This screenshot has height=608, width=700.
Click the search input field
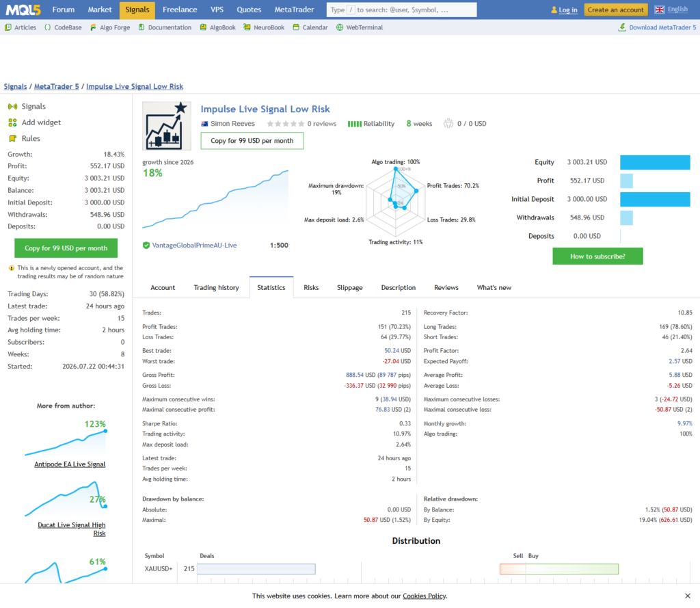click(401, 10)
